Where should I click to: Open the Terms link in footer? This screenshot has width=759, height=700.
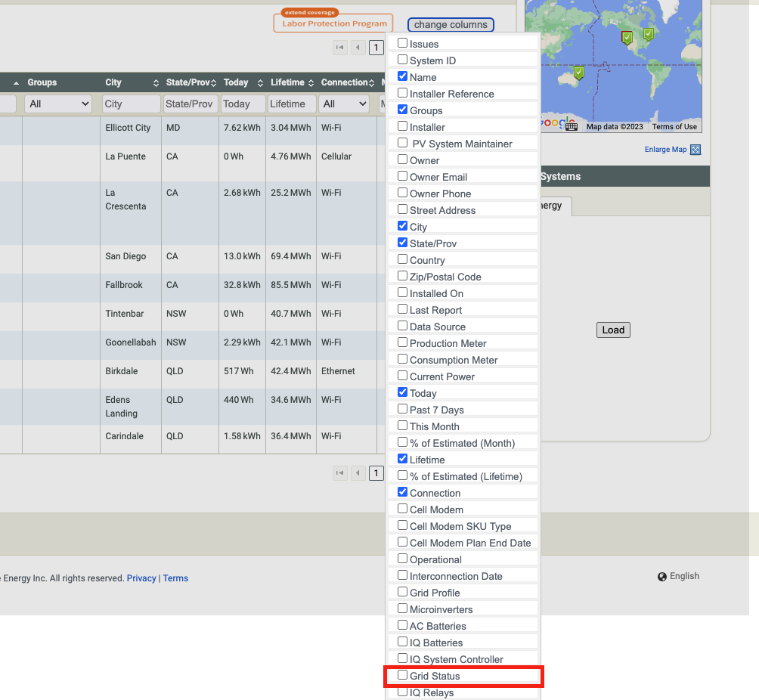pyautogui.click(x=175, y=578)
